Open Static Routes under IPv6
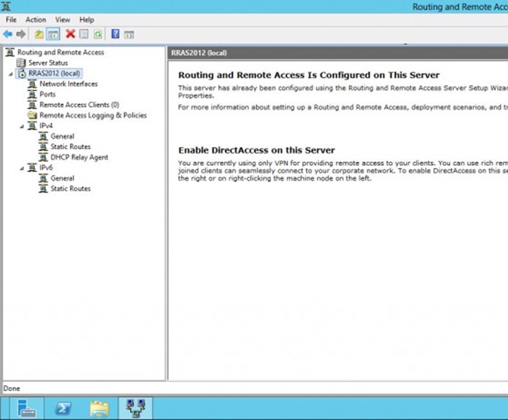The width and height of the screenshot is (508, 420). (70, 189)
